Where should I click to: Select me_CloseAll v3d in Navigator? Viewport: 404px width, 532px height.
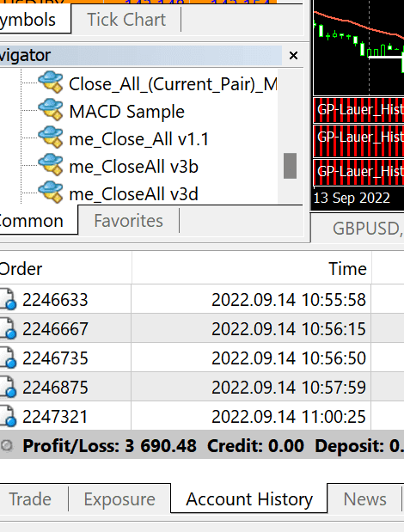[133, 193]
